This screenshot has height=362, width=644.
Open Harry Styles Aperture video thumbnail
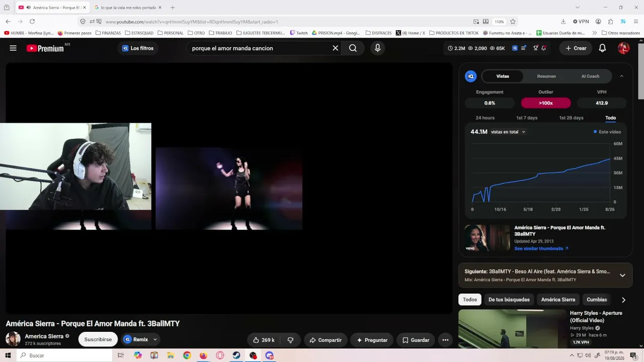click(512, 329)
